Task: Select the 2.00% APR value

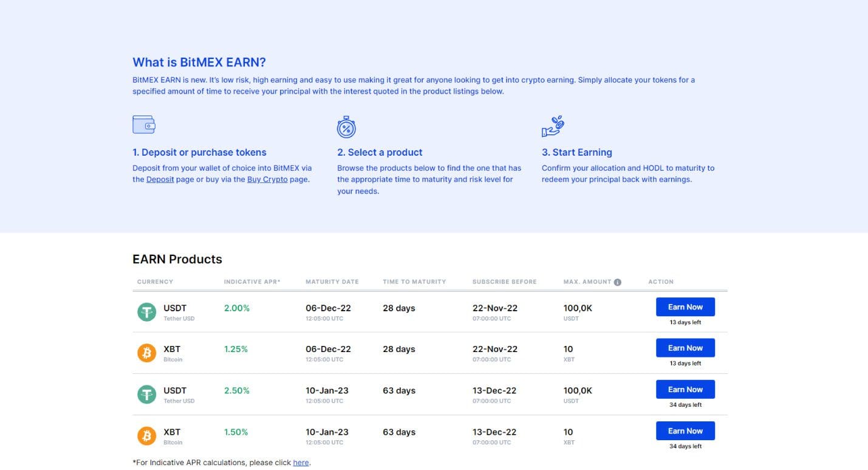Action: [237, 308]
